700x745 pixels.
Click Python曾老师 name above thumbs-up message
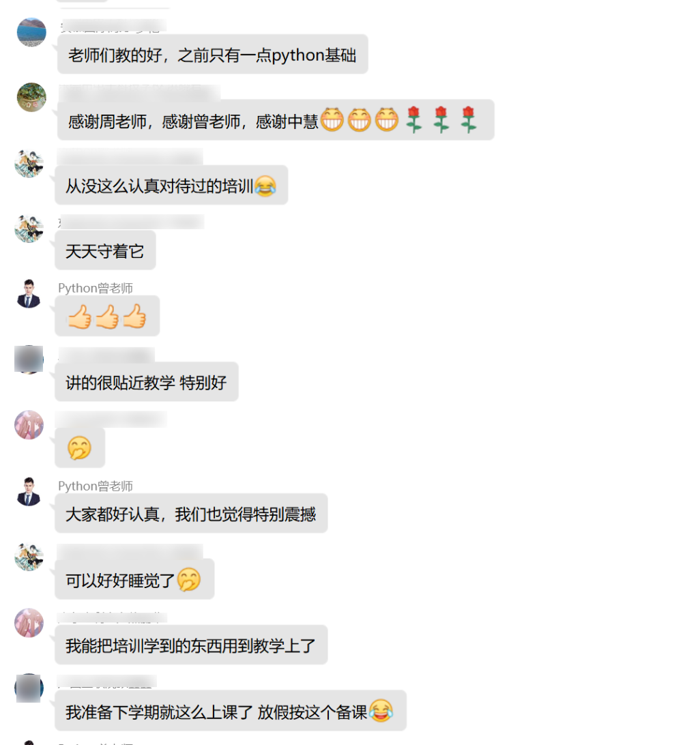[96, 289]
